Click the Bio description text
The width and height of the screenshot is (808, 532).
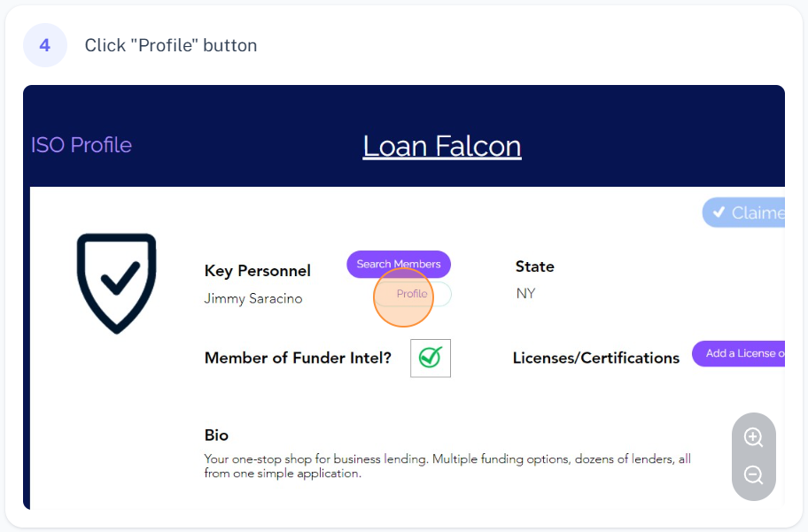pyautogui.click(x=447, y=466)
